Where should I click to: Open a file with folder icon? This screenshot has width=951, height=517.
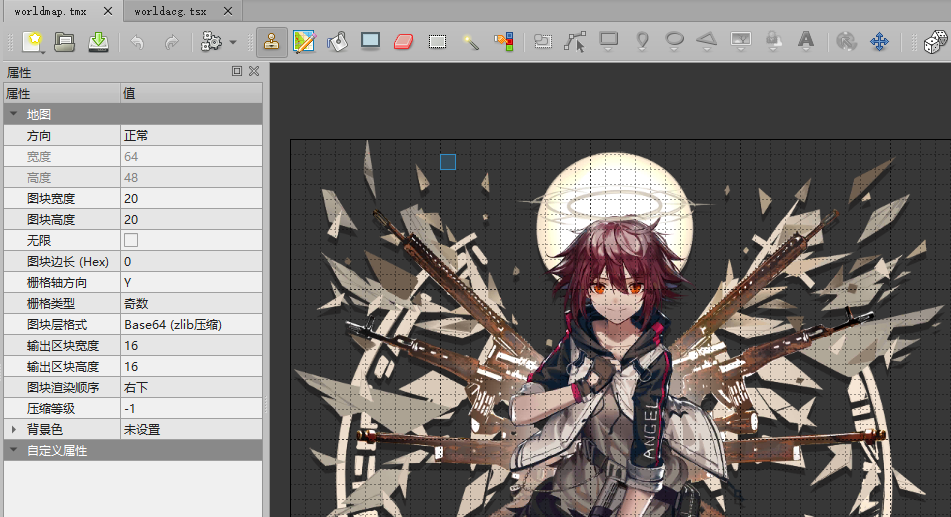[x=65, y=42]
